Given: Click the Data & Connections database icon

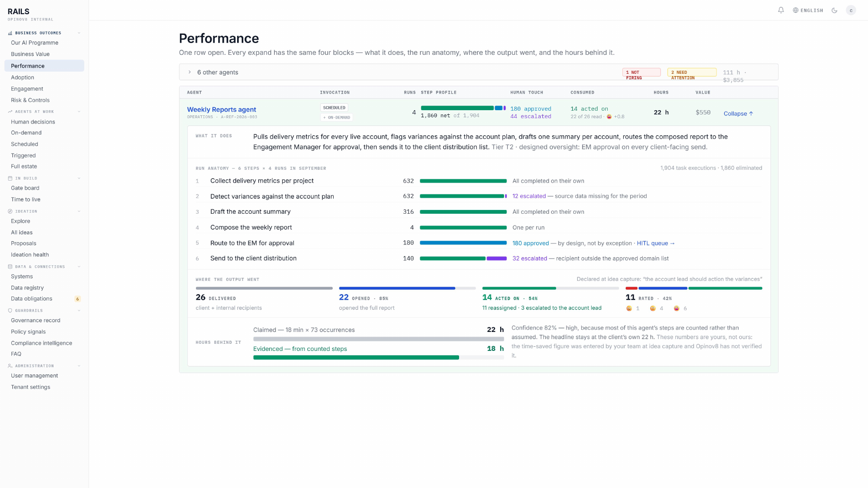Looking at the screenshot, I should [10, 267].
